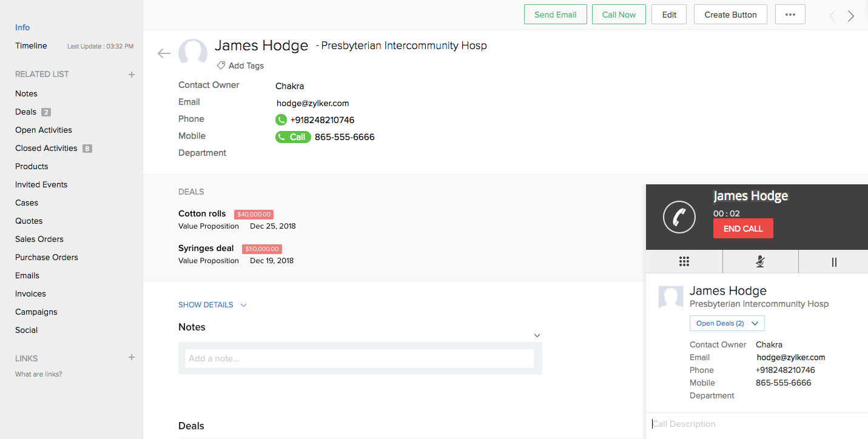Open the Syringes deal link

(206, 248)
